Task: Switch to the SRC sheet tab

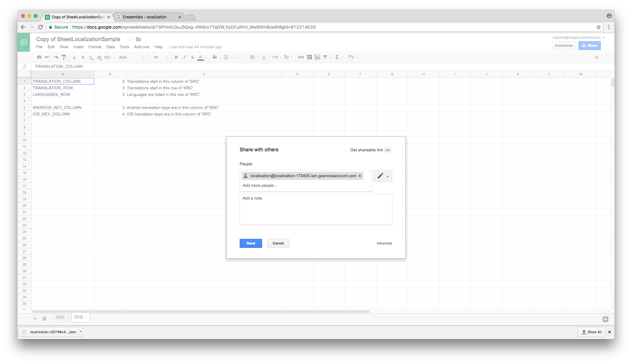Action: (x=60, y=317)
